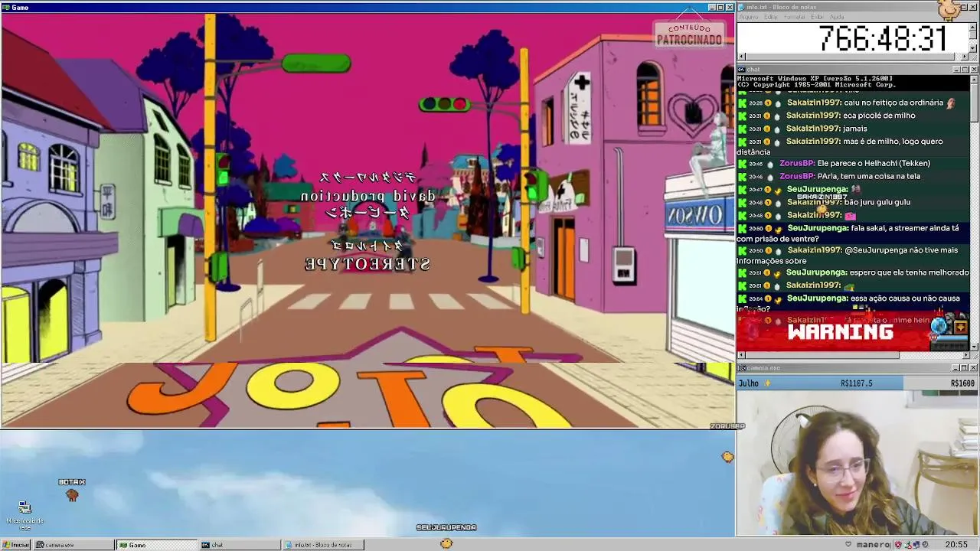Click chat horizontal scrollbar left arrow
This screenshot has height=551, width=980.
[x=741, y=355]
